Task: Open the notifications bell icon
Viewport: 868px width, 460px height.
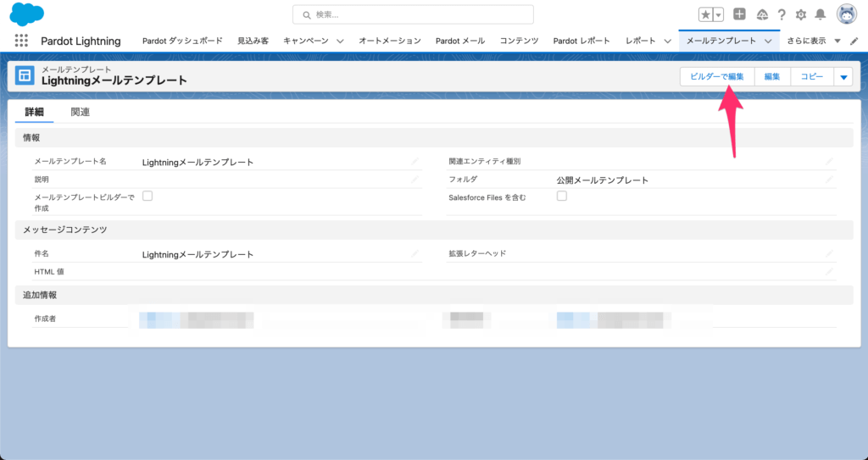Action: (x=821, y=15)
